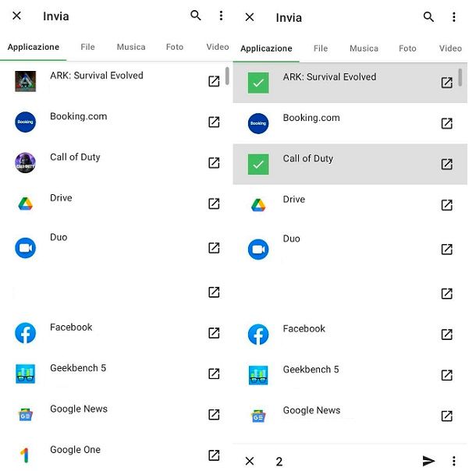476x471 pixels.
Task: Send the 2 selected apps
Action: [428, 461]
